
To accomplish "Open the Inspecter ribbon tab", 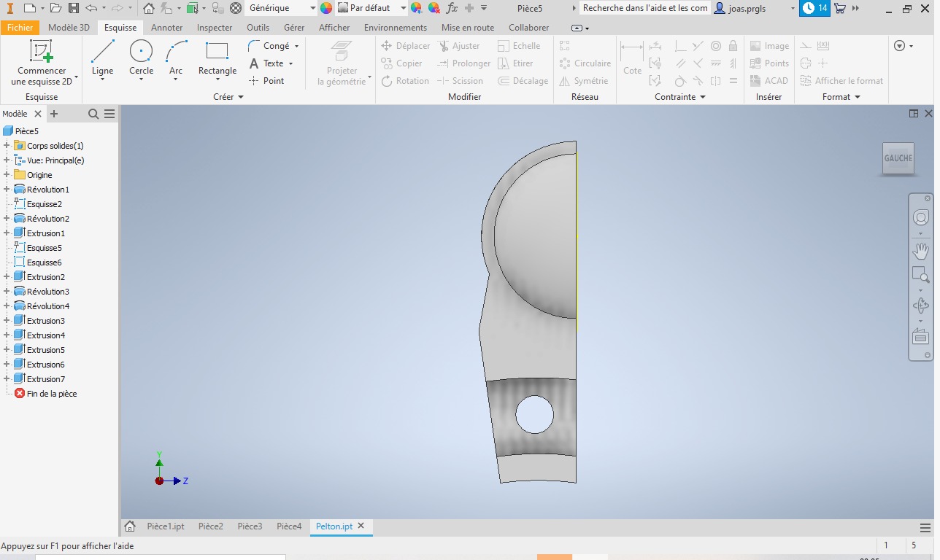I will point(215,28).
